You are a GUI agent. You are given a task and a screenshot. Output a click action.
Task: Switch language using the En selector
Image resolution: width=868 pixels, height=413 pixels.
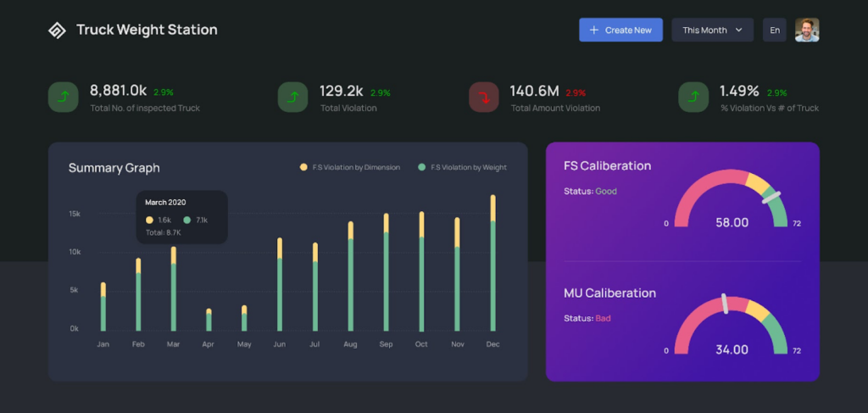coord(775,30)
